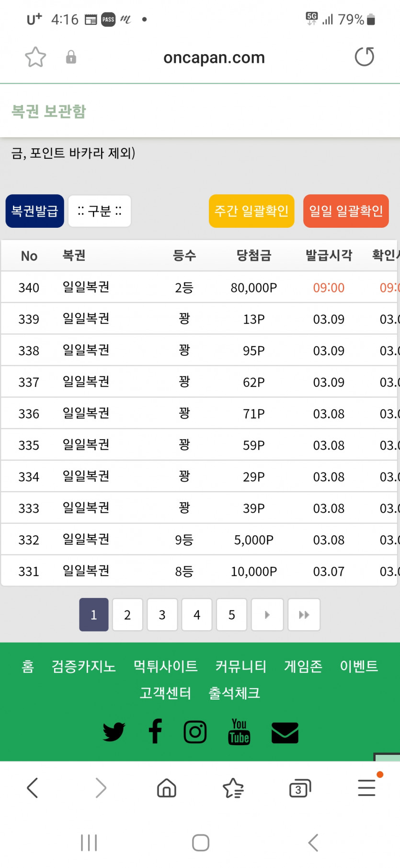The height and width of the screenshot is (868, 400).
Task: Click the 80,000P prize cell
Action: point(254,288)
